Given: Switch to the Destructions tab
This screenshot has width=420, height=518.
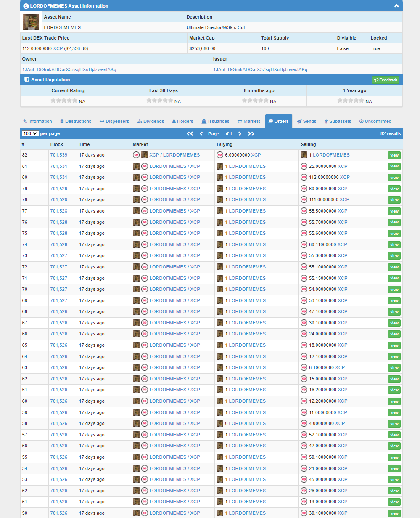Looking at the screenshot, I should (x=76, y=121).
